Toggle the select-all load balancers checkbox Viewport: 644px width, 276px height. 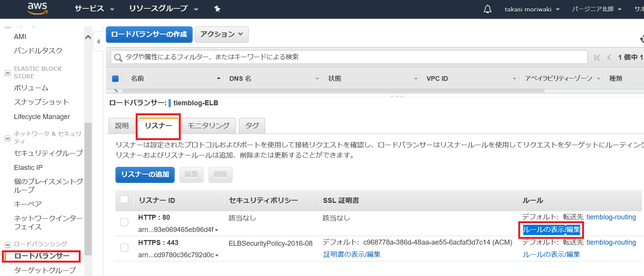[115, 78]
